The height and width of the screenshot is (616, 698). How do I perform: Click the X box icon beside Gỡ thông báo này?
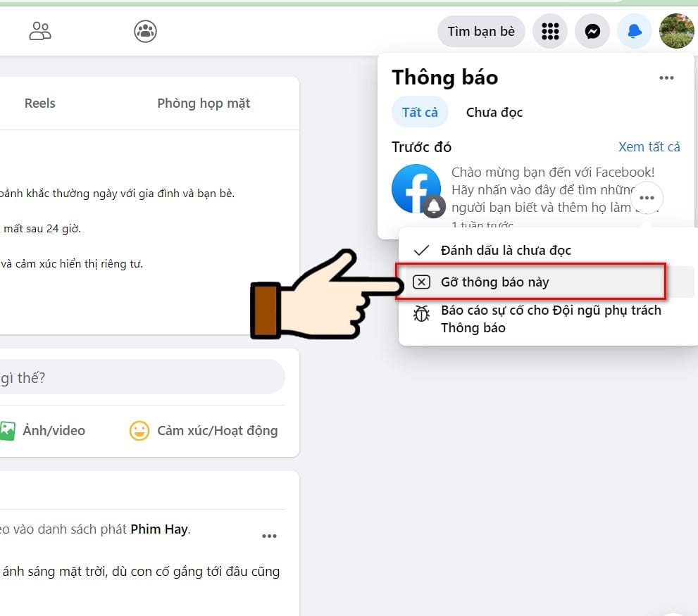point(421,282)
